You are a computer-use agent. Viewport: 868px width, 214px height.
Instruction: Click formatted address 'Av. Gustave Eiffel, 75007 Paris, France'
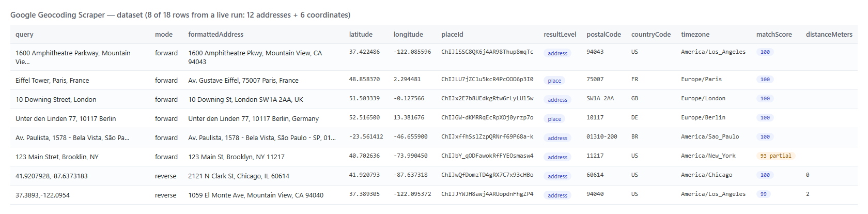(243, 80)
